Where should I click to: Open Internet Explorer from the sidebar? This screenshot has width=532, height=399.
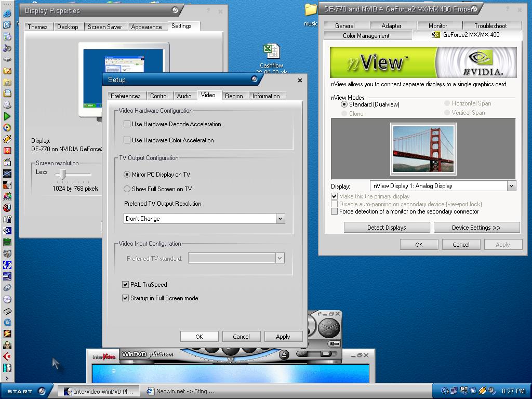(7, 24)
